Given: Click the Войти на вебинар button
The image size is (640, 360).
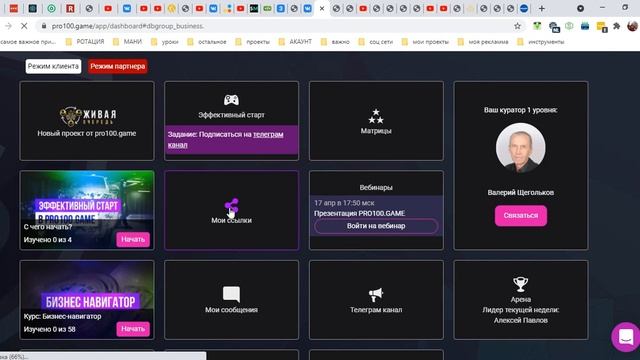Looking at the screenshot, I should (376, 226).
